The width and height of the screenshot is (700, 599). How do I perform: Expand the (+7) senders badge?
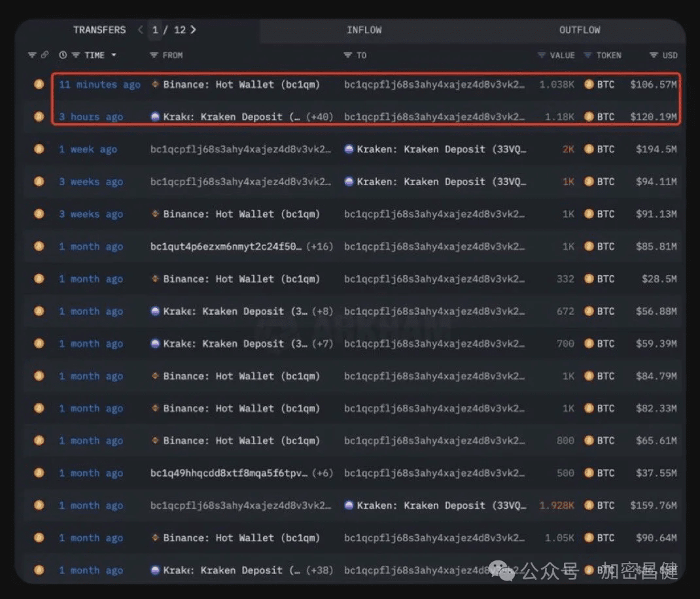pyautogui.click(x=323, y=344)
